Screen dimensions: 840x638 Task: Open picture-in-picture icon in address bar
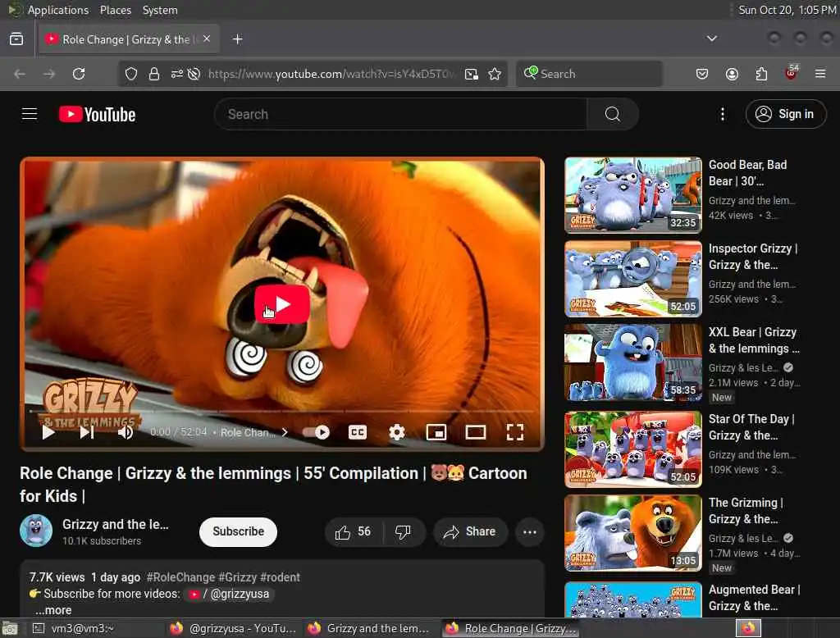click(472, 74)
